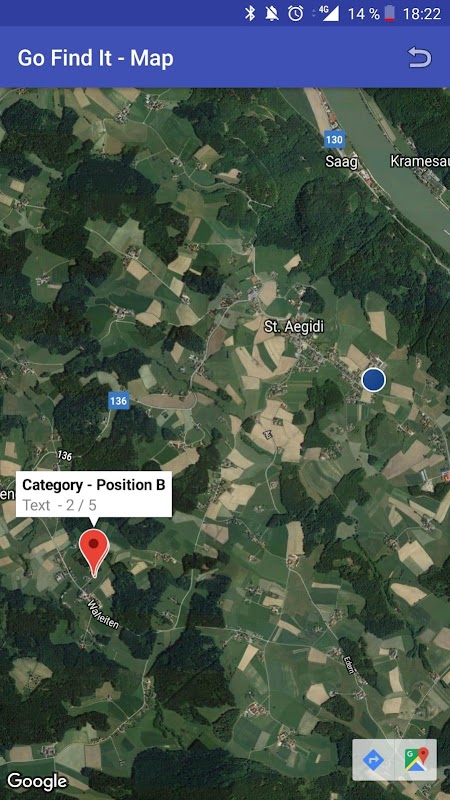Tap the 4G signal strength icon
Screen dimensions: 450x800
pos(328,13)
